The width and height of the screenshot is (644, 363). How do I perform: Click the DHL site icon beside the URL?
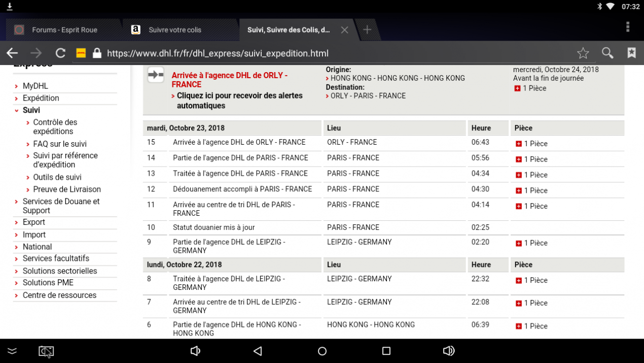click(81, 53)
